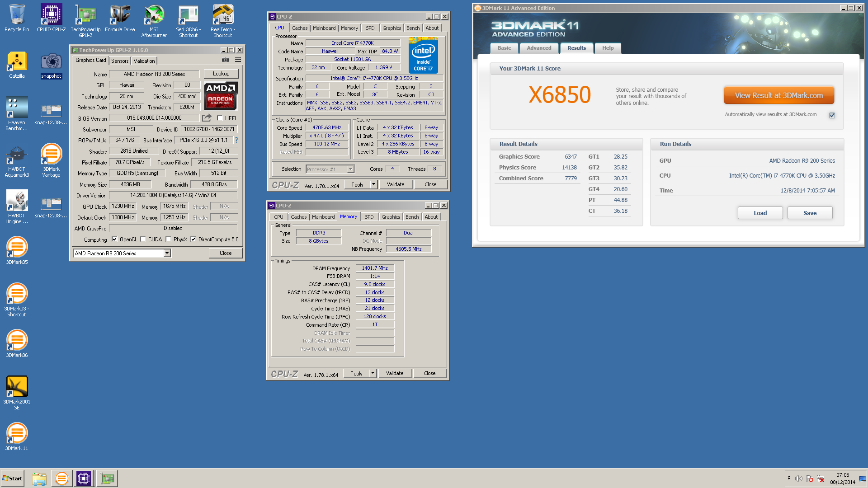This screenshot has width=868, height=488.
Task: Click Lookup button in GPU-Z
Action: pos(221,74)
